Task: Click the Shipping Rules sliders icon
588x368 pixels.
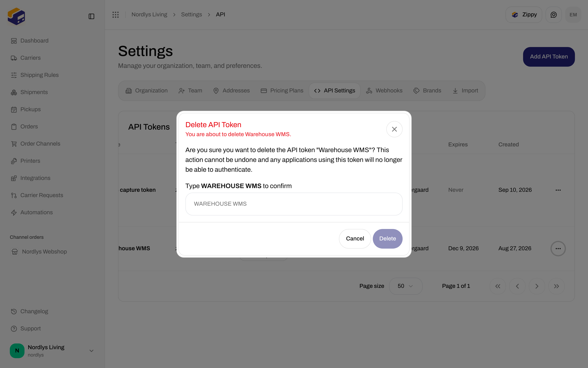Action: [14, 75]
